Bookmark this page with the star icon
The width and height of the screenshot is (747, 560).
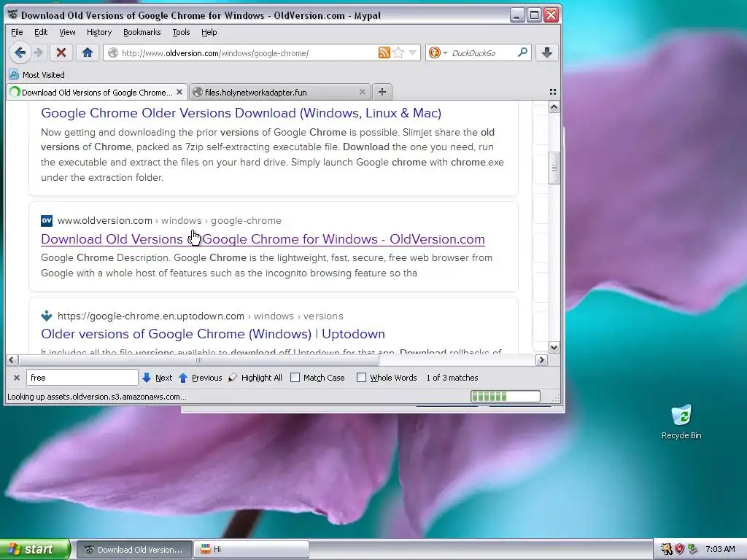[398, 52]
